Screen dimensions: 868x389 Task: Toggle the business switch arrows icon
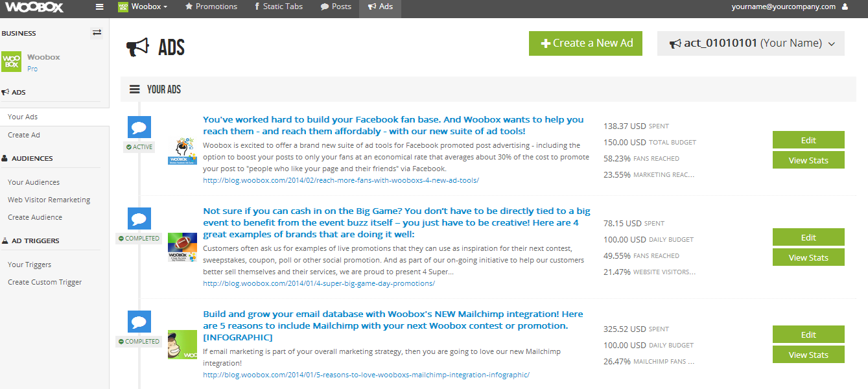pos(97,32)
